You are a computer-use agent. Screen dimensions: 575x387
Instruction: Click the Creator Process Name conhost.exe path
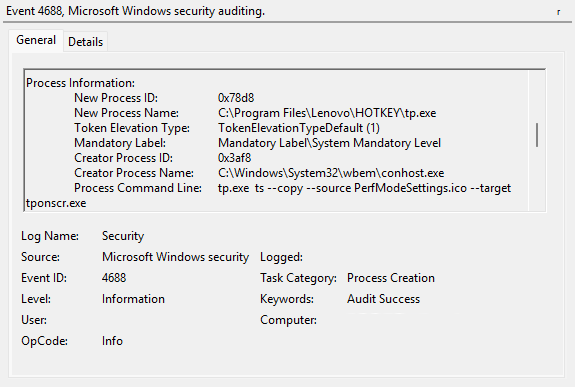click(331, 173)
